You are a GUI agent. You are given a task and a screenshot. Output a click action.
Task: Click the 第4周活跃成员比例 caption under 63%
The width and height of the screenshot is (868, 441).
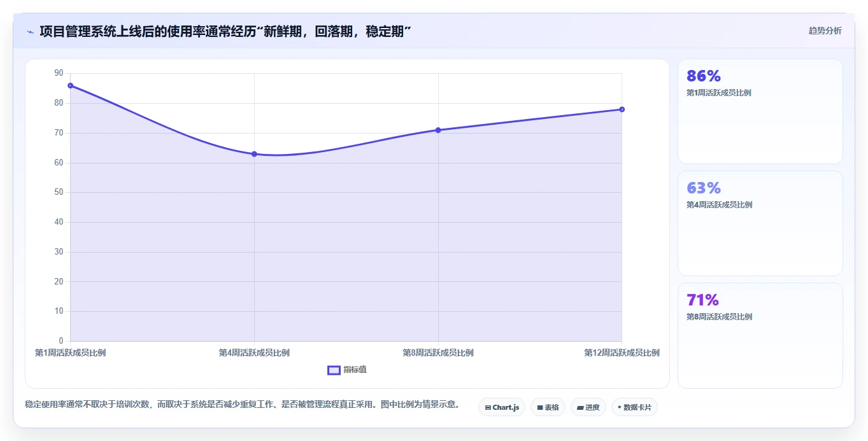click(x=719, y=205)
